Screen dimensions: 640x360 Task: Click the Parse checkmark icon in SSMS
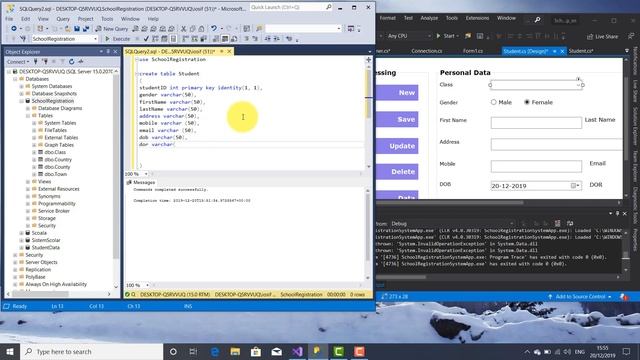[x=146, y=39]
